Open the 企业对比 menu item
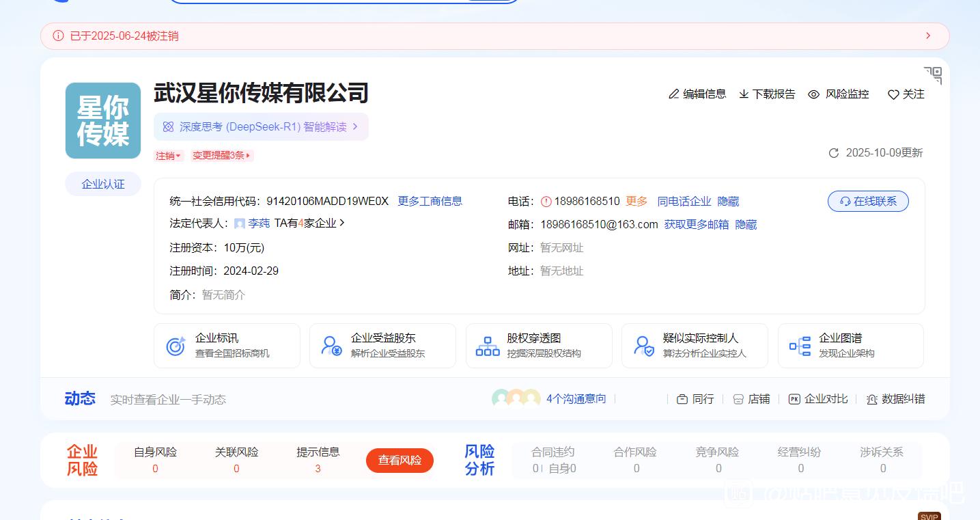 coord(818,399)
